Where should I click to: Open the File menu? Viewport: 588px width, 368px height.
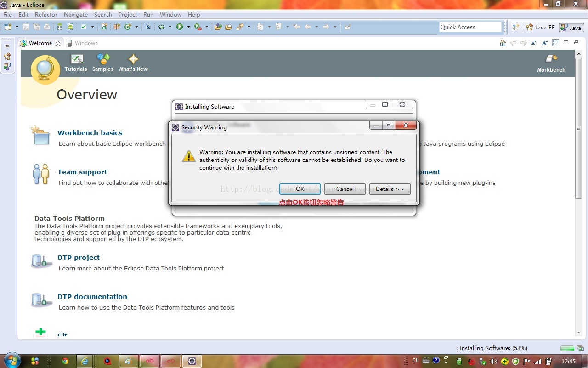(x=8, y=14)
